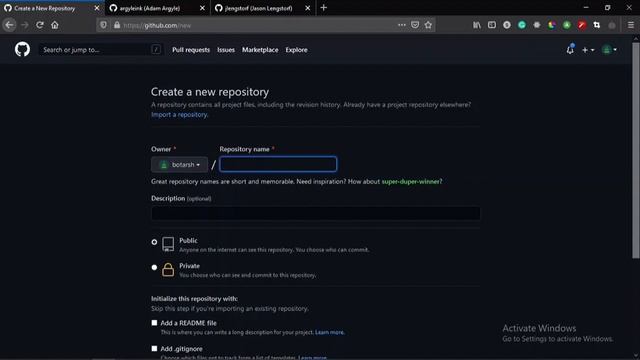The image size is (640, 360).
Task: Click the Import a repository link
Action: tap(179, 115)
